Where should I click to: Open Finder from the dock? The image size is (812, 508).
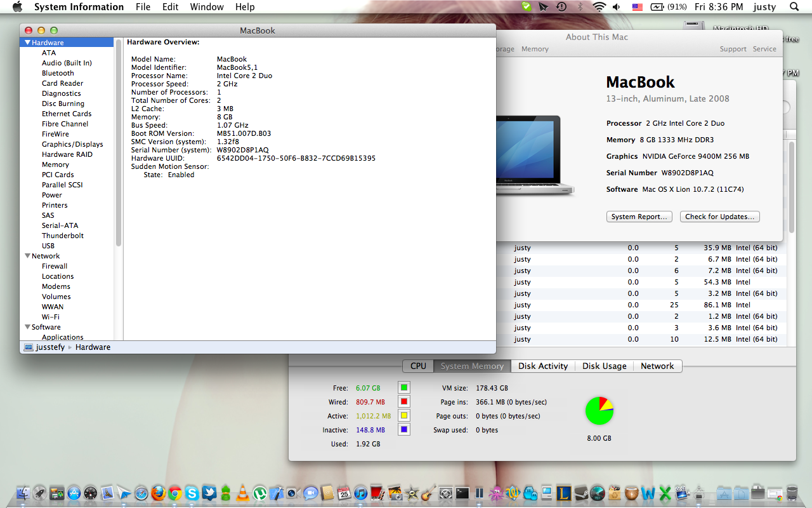click(23, 493)
